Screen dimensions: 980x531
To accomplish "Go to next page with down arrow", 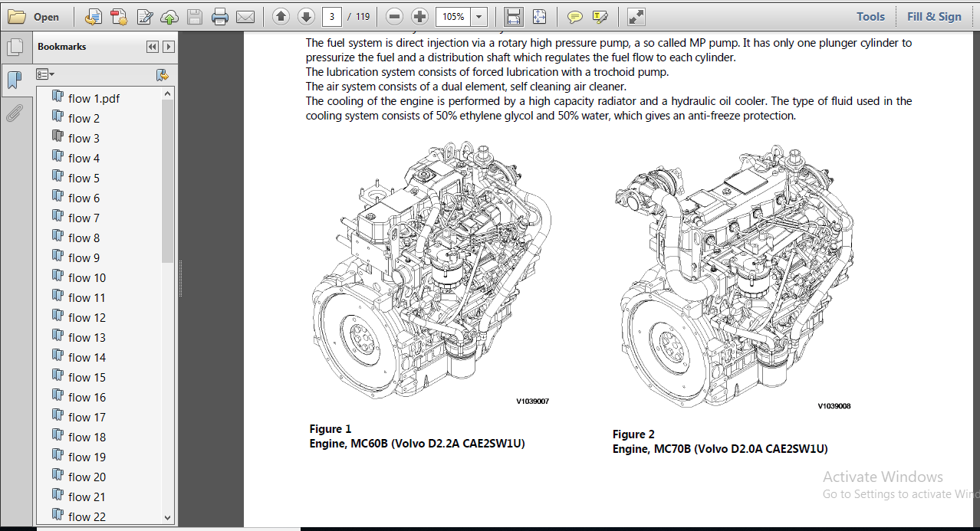I will (x=306, y=16).
